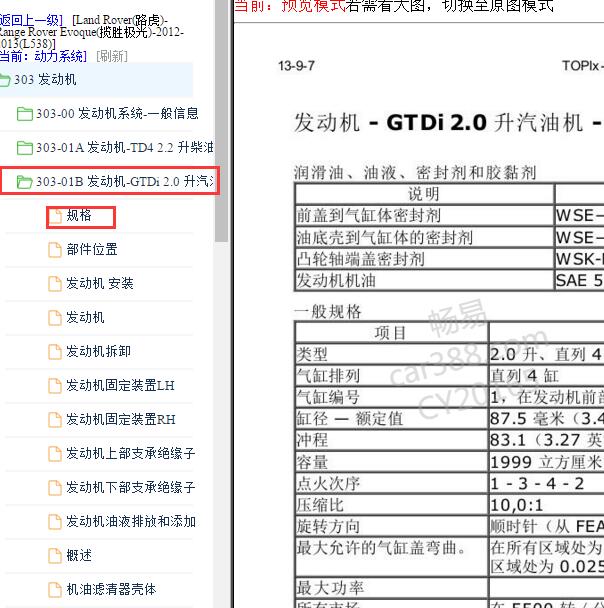This screenshot has height=608, width=604.
Task: Open the 规格 page
Action: click(79, 215)
